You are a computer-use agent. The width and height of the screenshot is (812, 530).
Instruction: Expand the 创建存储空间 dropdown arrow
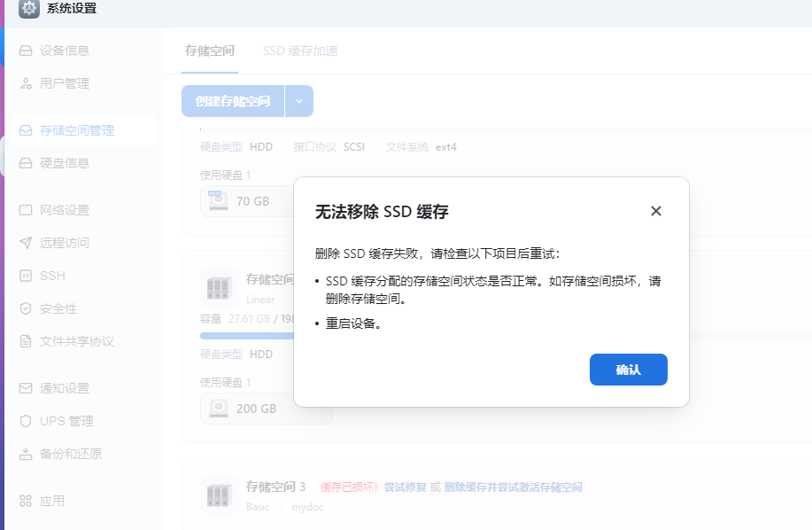[299, 101]
